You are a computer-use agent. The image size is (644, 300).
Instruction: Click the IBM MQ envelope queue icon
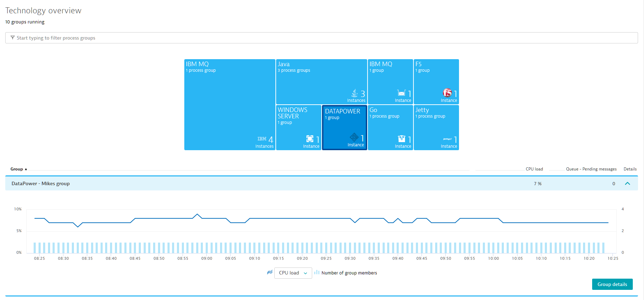point(402,93)
